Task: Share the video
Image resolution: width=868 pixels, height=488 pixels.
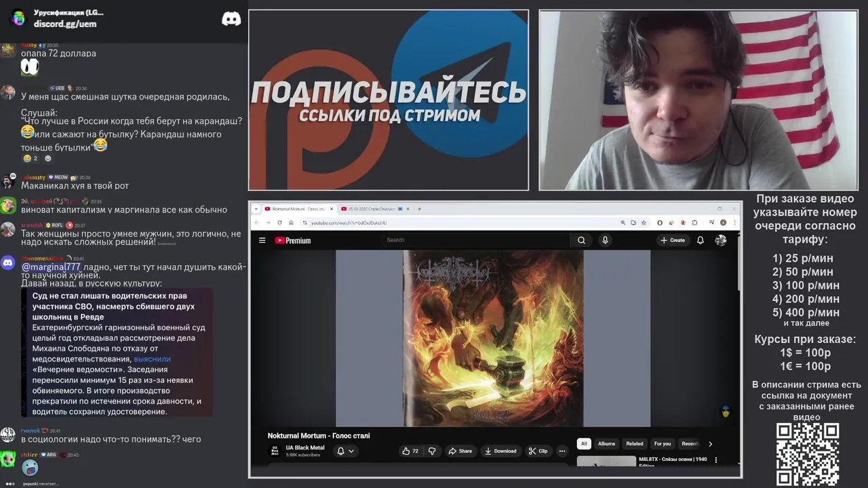Action: point(460,451)
